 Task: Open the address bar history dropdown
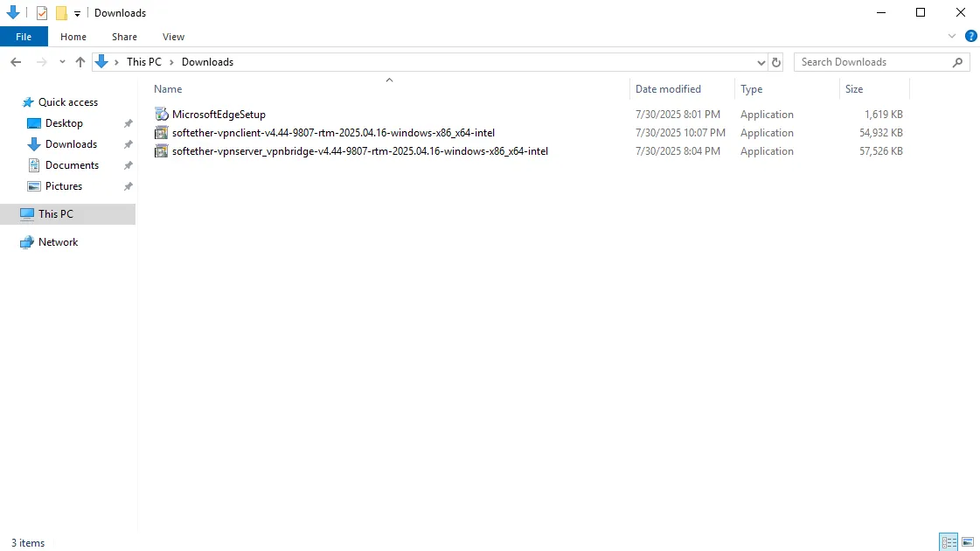tap(761, 62)
